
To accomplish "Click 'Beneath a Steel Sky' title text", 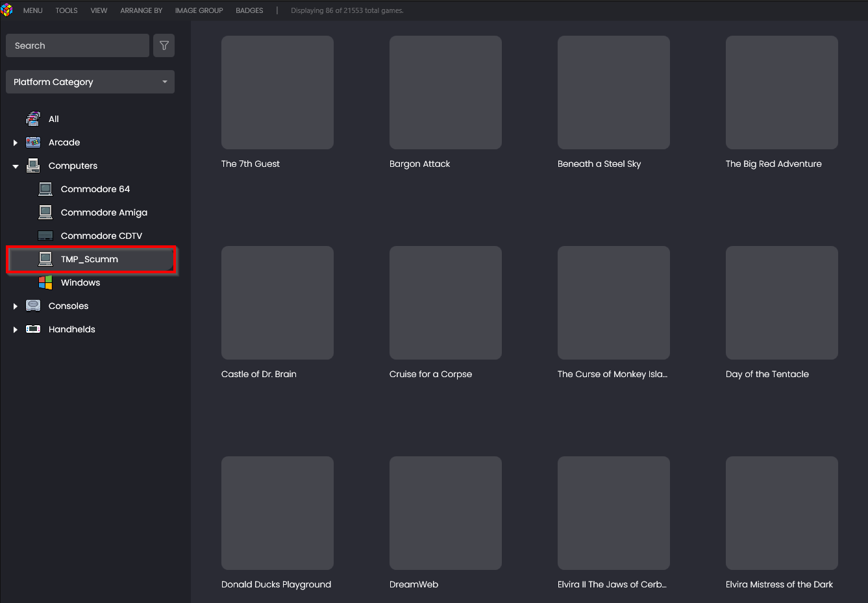I will pos(599,164).
